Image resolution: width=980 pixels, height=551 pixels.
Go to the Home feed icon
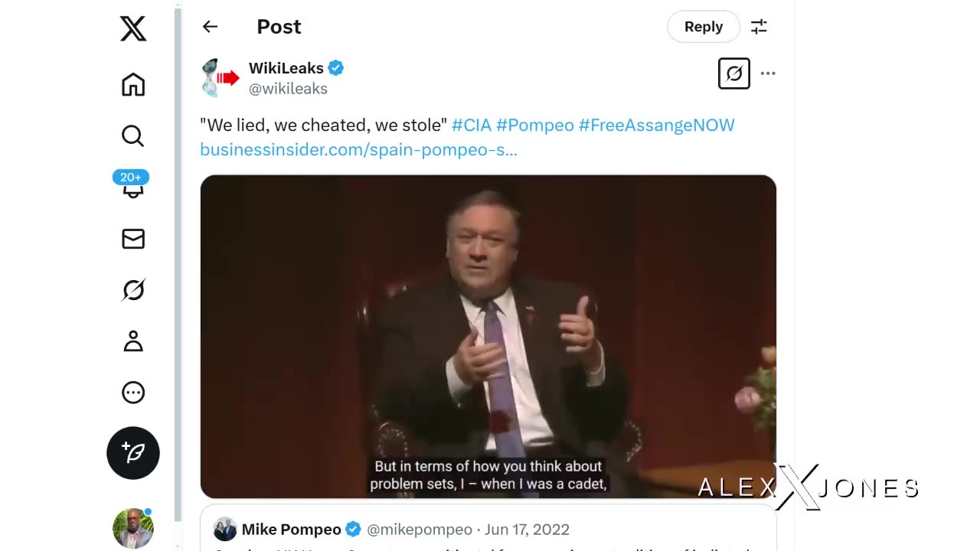click(x=133, y=84)
